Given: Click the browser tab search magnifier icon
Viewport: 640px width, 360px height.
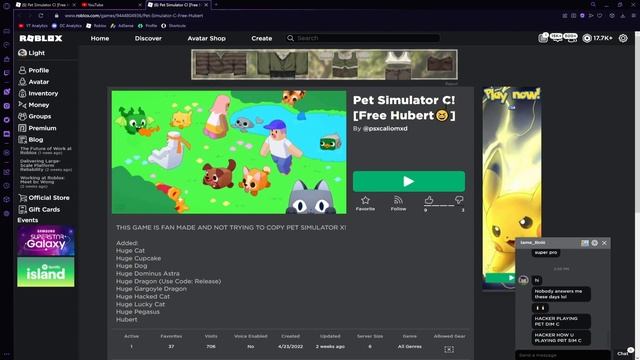Looking at the screenshot, I should coord(593,4).
